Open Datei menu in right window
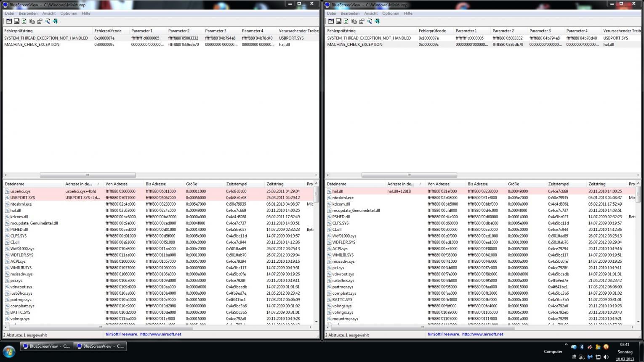 pos(331,13)
